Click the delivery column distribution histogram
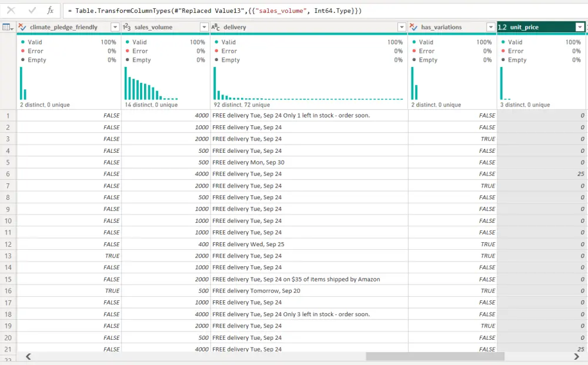 tap(308, 83)
